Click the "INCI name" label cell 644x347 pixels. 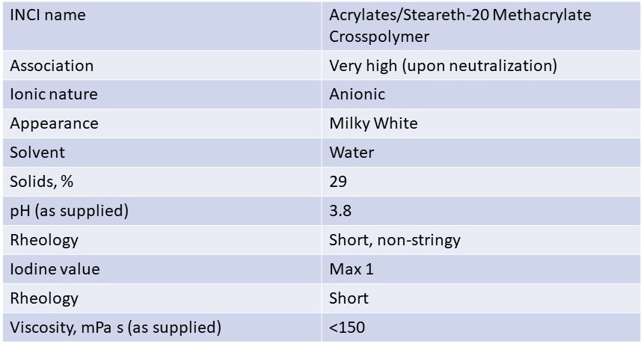click(48, 16)
